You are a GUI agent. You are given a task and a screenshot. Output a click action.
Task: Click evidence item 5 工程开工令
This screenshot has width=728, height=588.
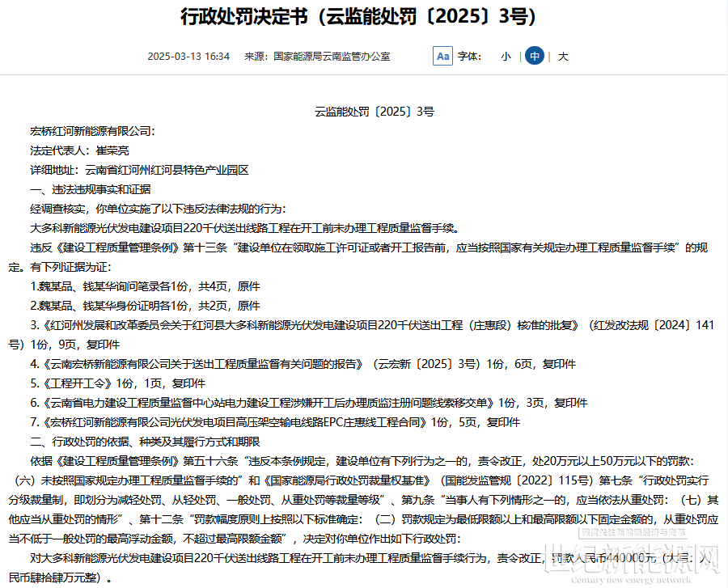coord(118,383)
